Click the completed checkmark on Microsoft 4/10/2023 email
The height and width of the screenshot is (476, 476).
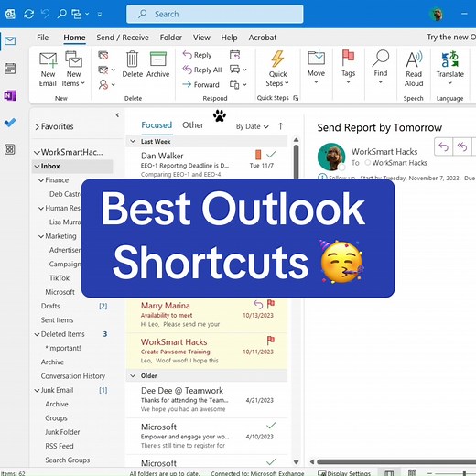pyautogui.click(x=271, y=426)
